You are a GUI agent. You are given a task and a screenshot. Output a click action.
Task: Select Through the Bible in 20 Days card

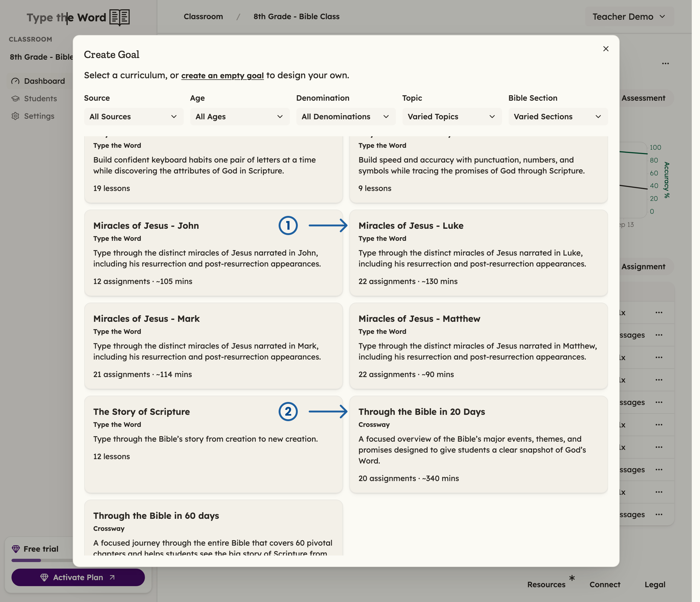[x=478, y=444]
